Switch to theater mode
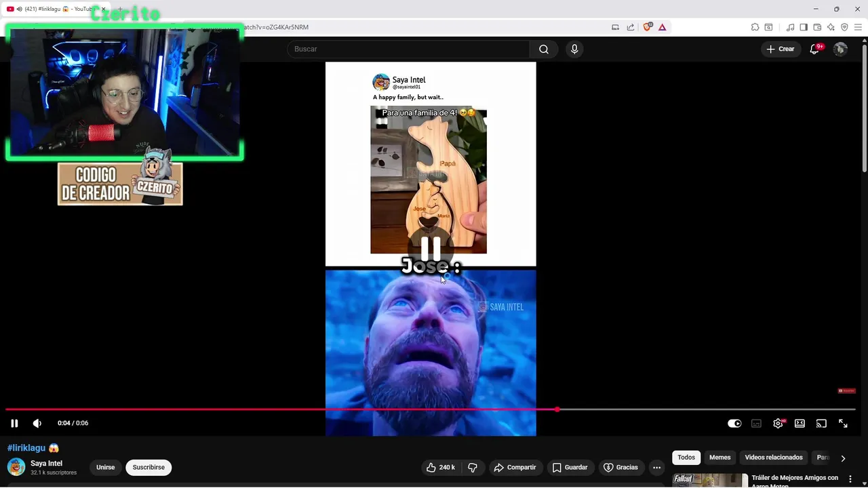 point(800,424)
